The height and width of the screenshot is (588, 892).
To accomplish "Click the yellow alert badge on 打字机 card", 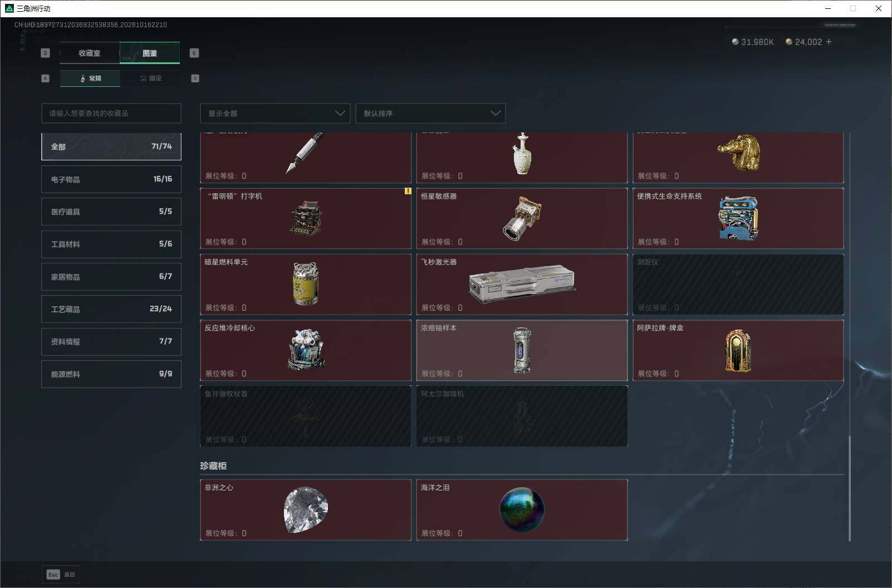I will coord(408,191).
